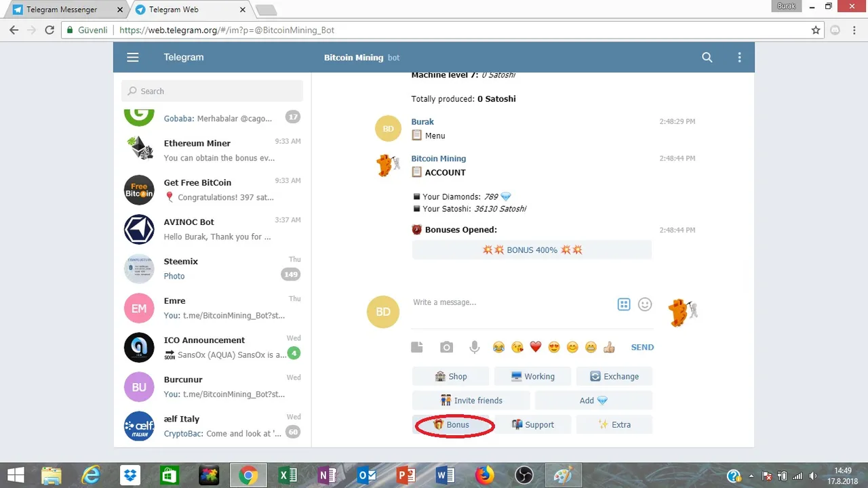Open Firefox from the taskbar
Screen dimensions: 868x488
click(x=485, y=476)
